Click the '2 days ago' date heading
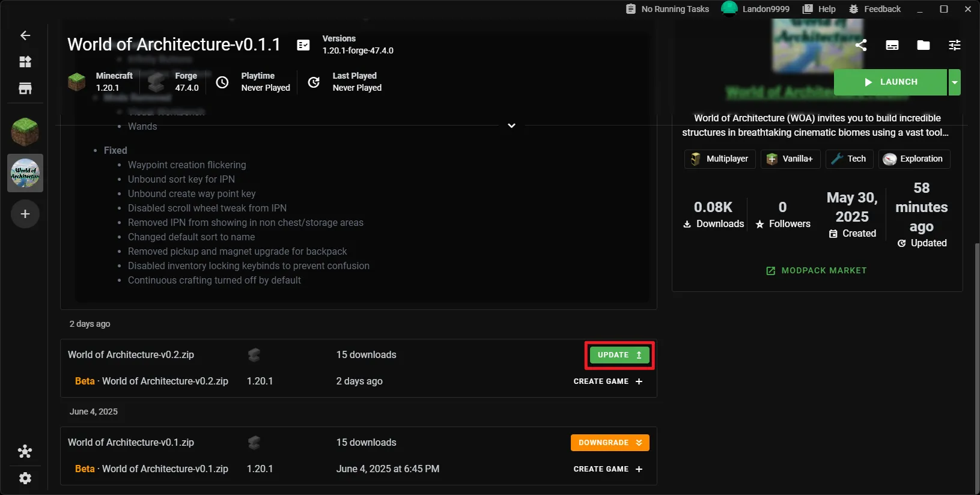 coord(90,324)
